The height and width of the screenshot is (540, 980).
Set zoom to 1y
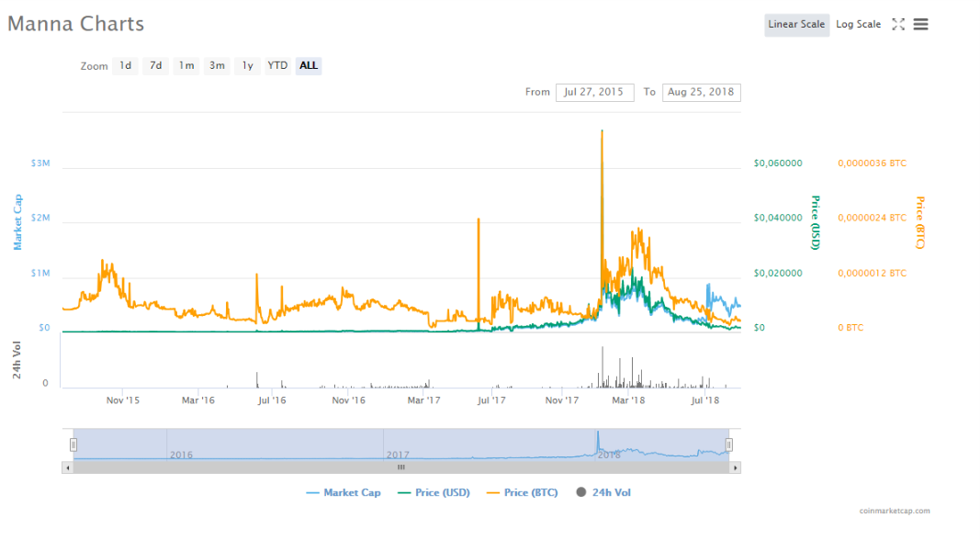[x=247, y=65]
